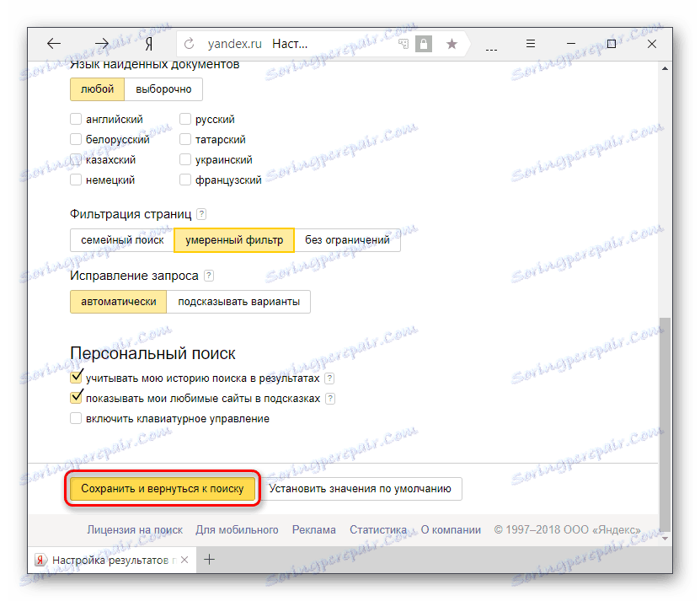700x601 pixels.
Task: Switch to the Настройка результатов tab
Action: (101, 559)
